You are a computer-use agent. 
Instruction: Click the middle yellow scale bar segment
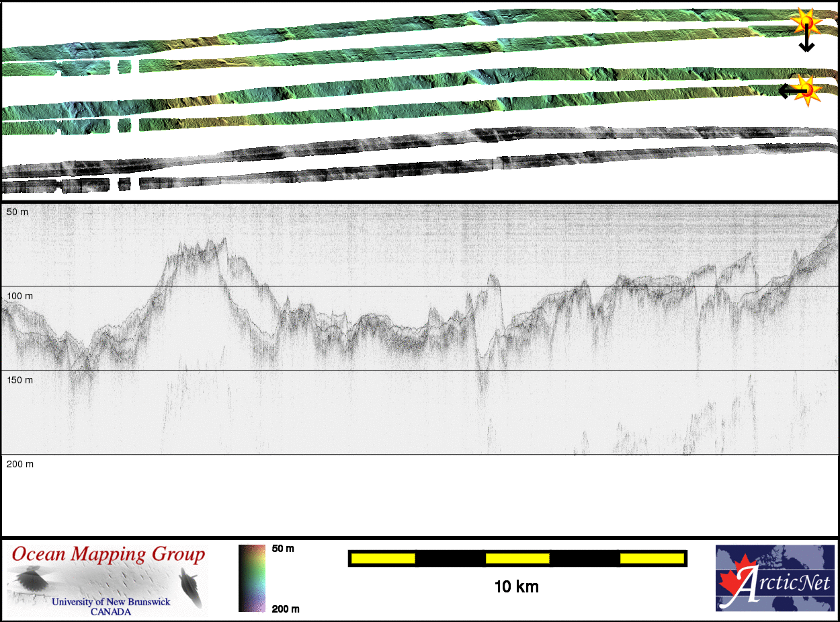[x=517, y=558]
